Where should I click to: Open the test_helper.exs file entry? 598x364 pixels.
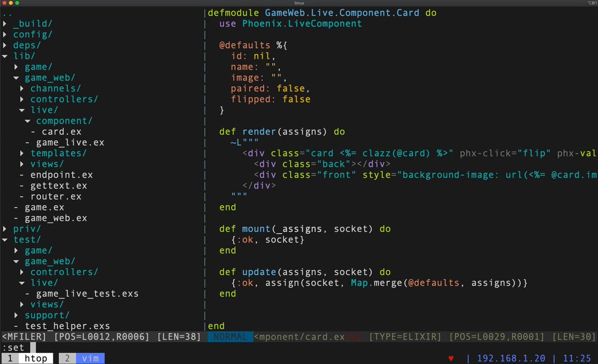point(67,326)
